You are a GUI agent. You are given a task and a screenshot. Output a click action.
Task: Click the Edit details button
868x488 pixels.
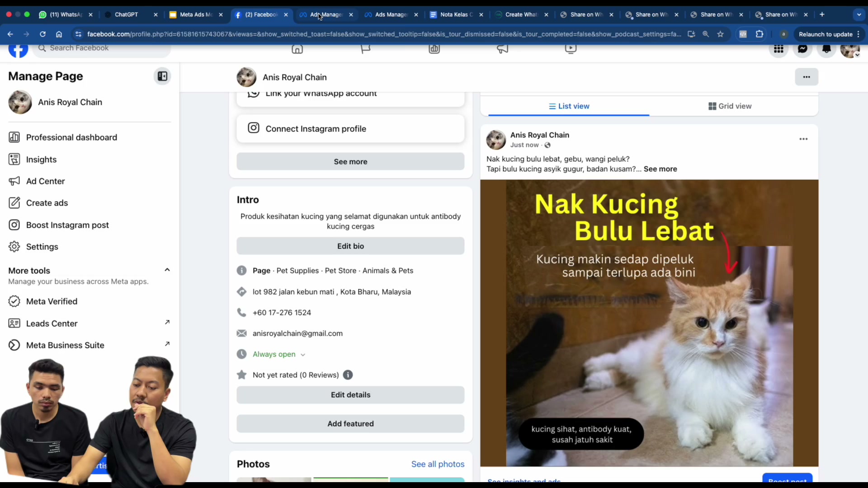(x=350, y=395)
